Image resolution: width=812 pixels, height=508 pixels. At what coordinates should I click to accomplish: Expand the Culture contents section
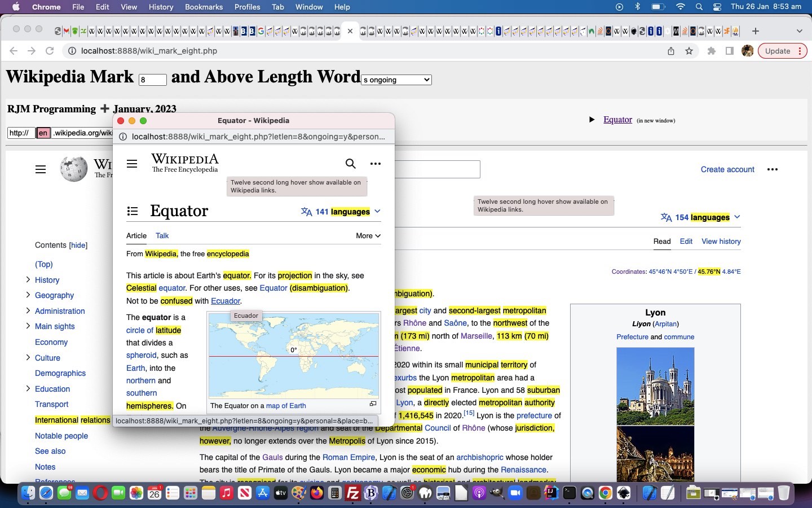tap(28, 357)
